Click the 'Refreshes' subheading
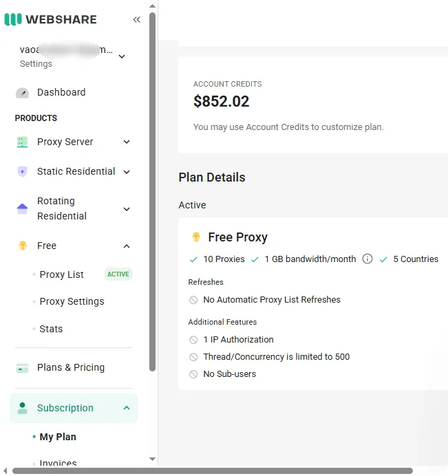The image size is (448, 476). (x=206, y=282)
